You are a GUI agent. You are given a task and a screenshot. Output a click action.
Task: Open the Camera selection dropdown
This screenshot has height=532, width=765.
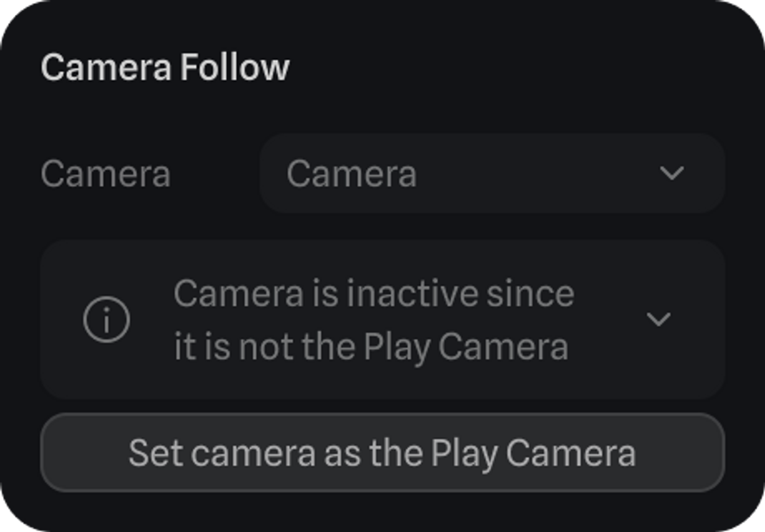coord(492,173)
